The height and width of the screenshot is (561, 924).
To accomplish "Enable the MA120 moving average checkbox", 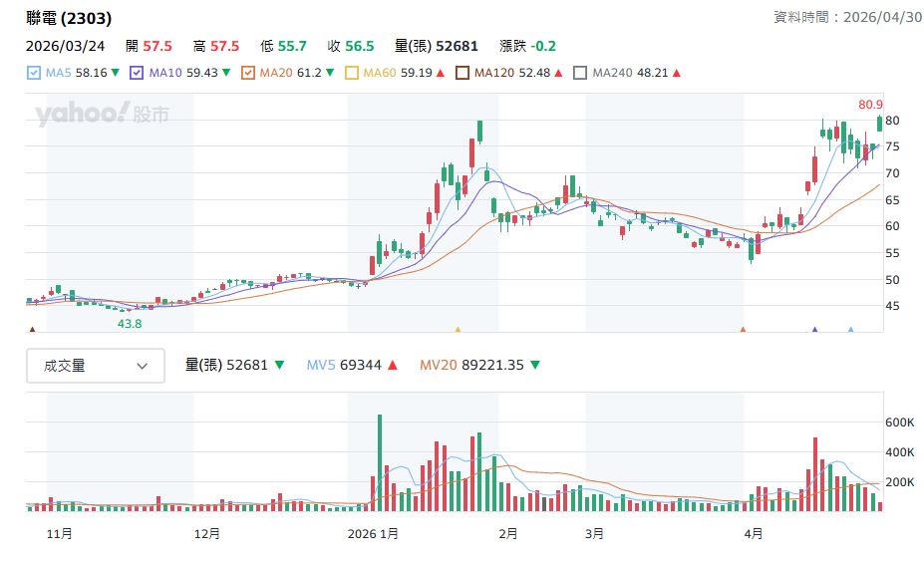I will click(x=462, y=73).
